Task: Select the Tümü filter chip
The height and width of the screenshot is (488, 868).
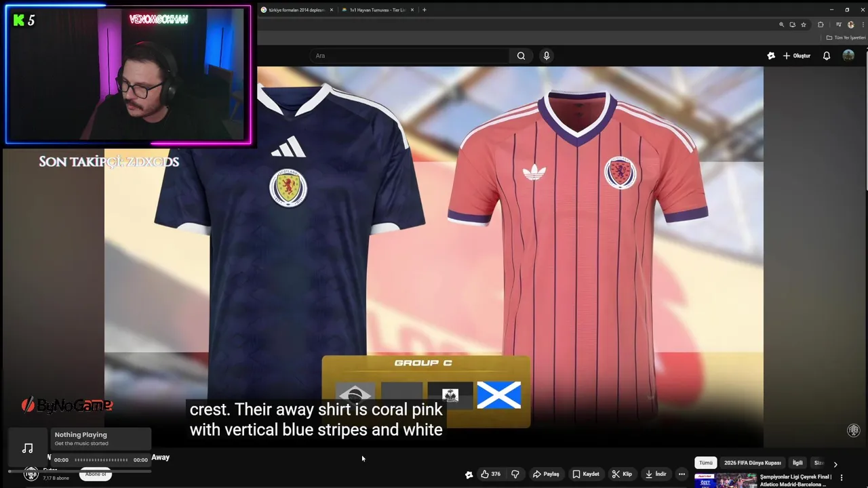Action: 706,463
